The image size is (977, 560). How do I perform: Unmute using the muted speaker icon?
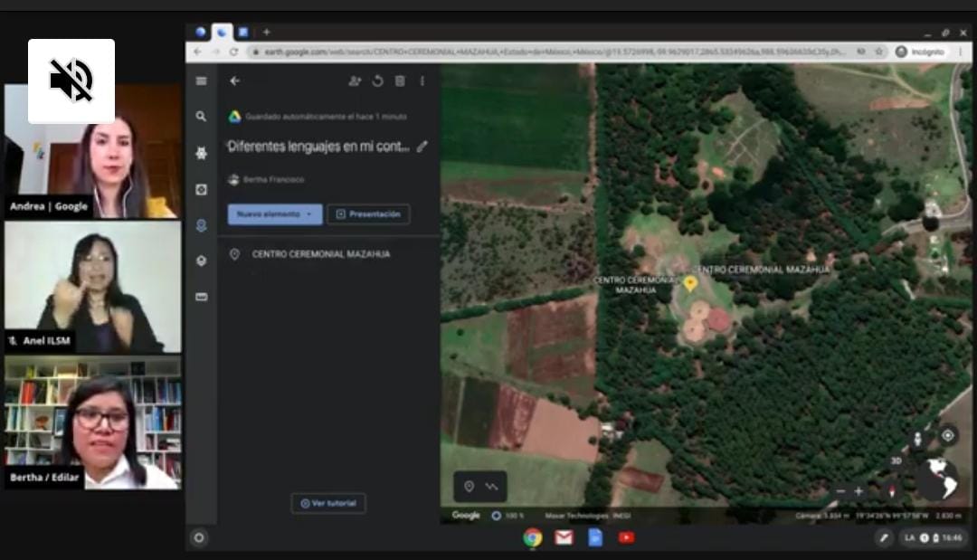click(71, 81)
